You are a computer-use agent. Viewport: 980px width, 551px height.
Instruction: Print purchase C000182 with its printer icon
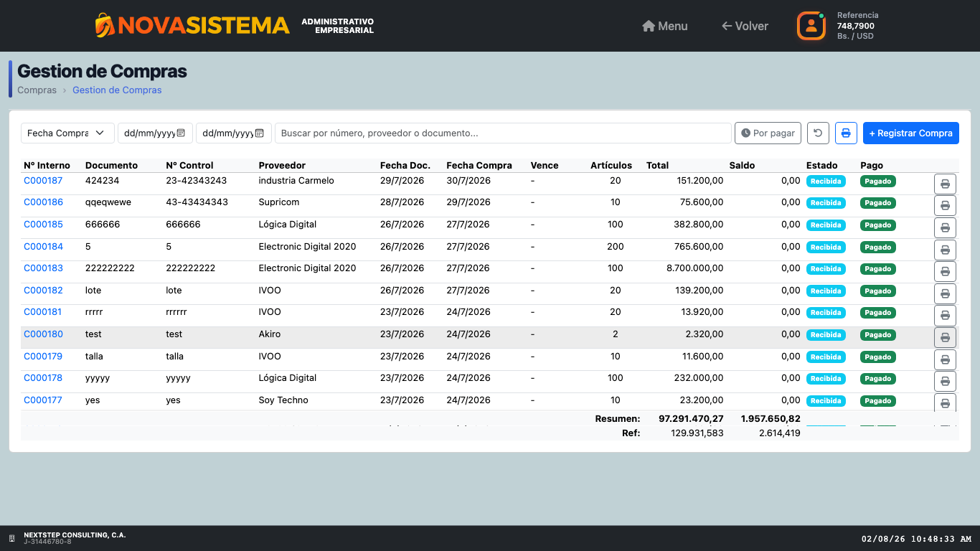(945, 293)
